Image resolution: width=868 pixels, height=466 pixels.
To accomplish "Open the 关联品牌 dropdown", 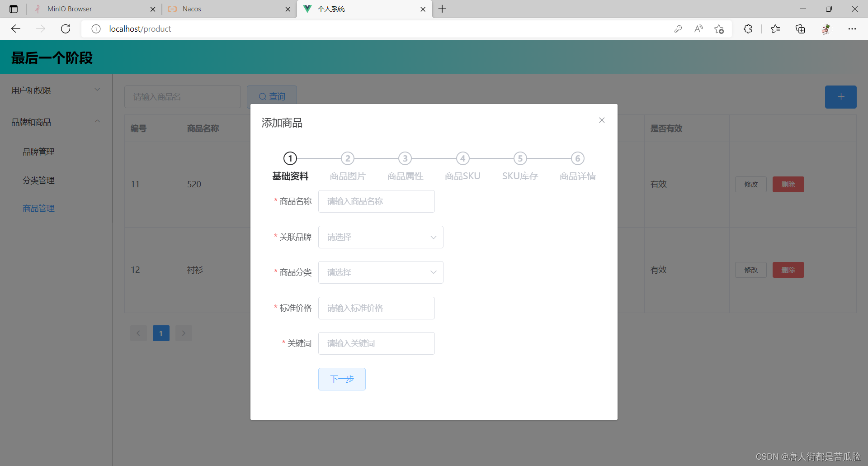I will [381, 237].
